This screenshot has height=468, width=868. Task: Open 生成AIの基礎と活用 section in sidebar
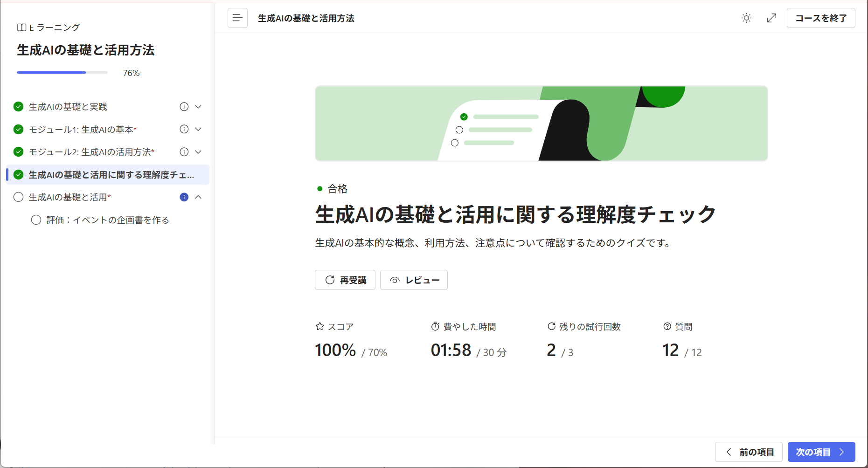[69, 197]
